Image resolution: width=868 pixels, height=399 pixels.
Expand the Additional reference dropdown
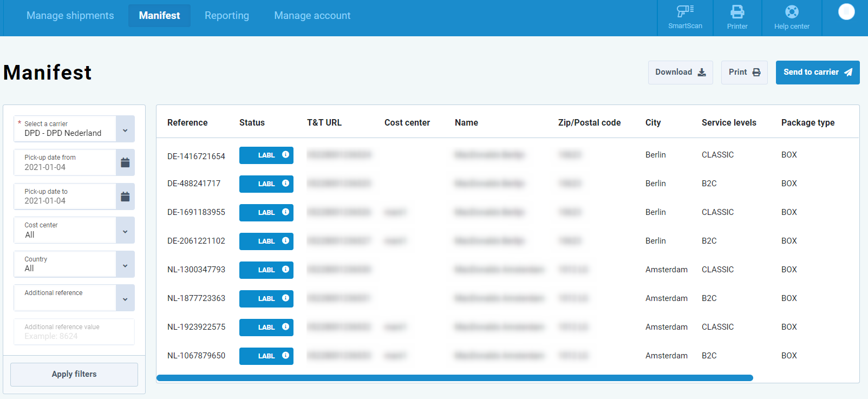click(x=125, y=299)
